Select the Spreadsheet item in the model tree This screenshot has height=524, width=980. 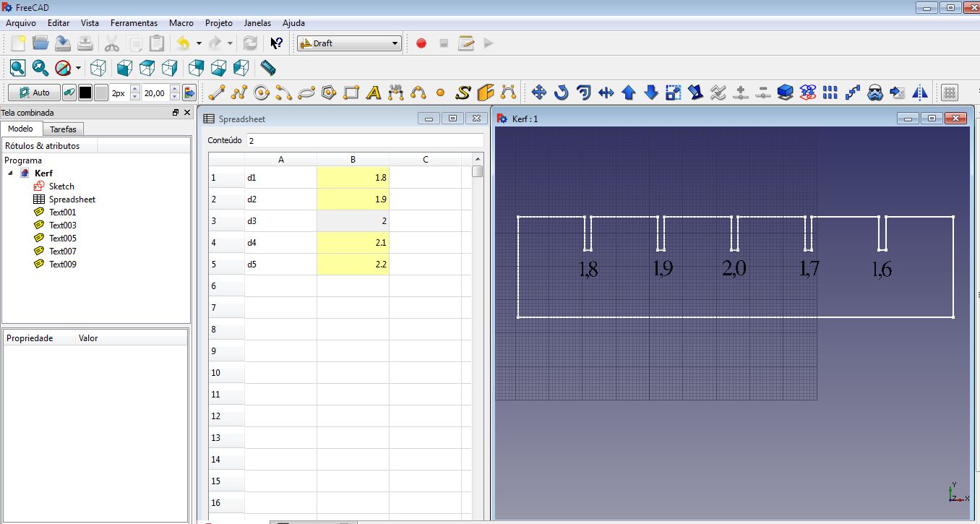click(72, 199)
